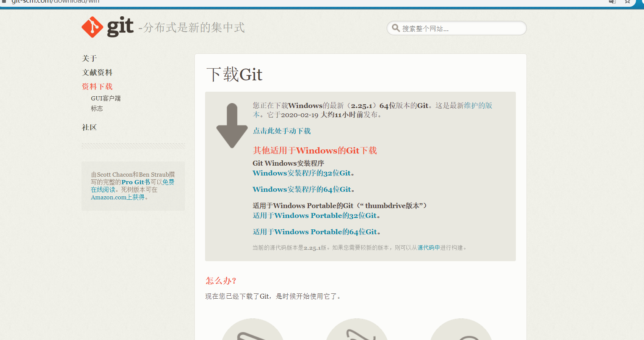The width and height of the screenshot is (644, 340).
Task: Click the 怎么办? heading
Action: (x=221, y=281)
